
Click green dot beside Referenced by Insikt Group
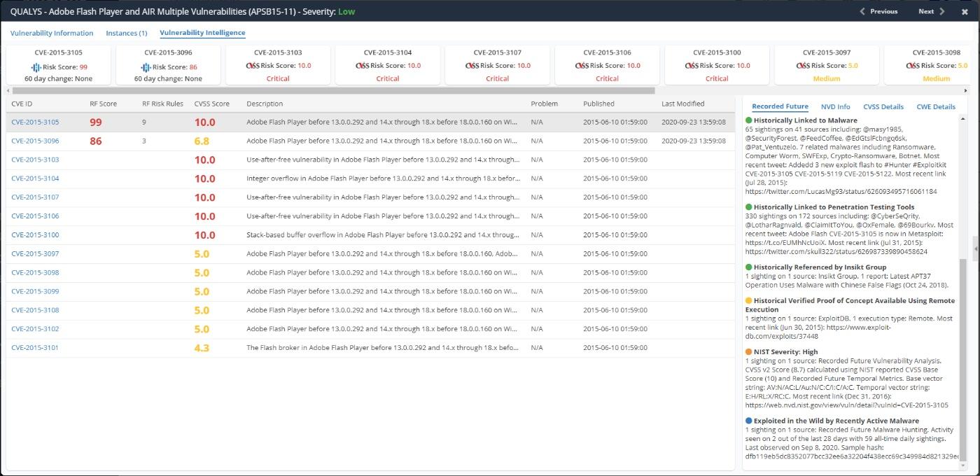(x=749, y=267)
